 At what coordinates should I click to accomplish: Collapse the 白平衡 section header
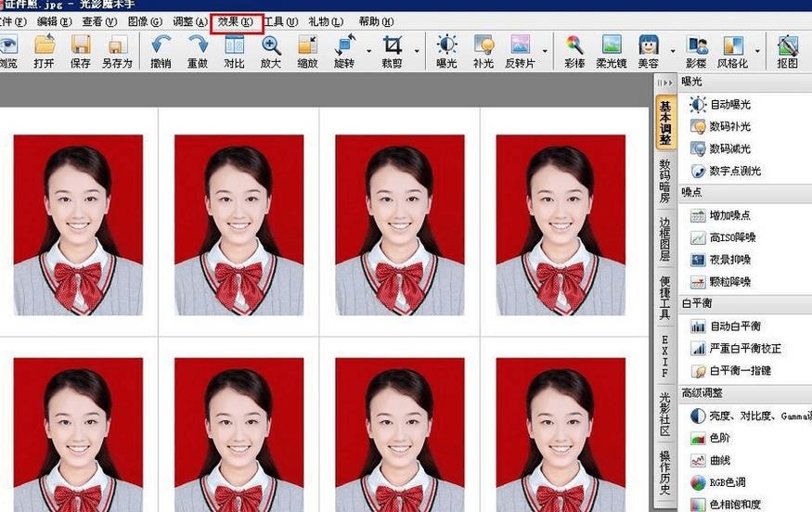tap(745, 303)
